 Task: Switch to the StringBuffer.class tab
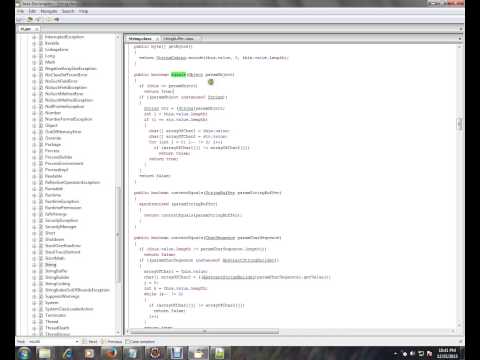click(x=179, y=39)
